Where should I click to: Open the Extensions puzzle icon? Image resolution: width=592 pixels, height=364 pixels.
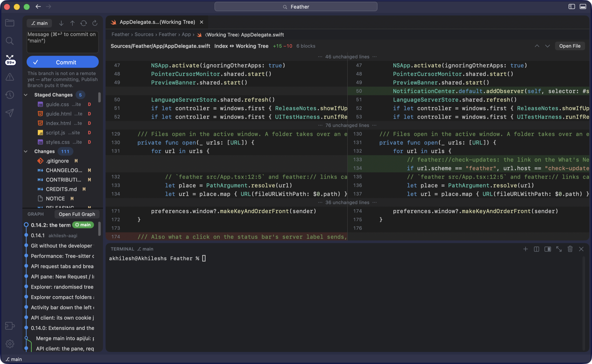[x=10, y=326]
